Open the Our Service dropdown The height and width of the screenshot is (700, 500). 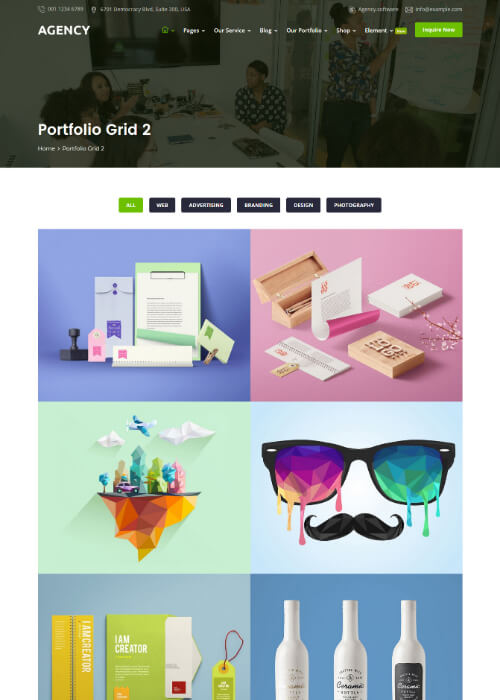pyautogui.click(x=232, y=30)
